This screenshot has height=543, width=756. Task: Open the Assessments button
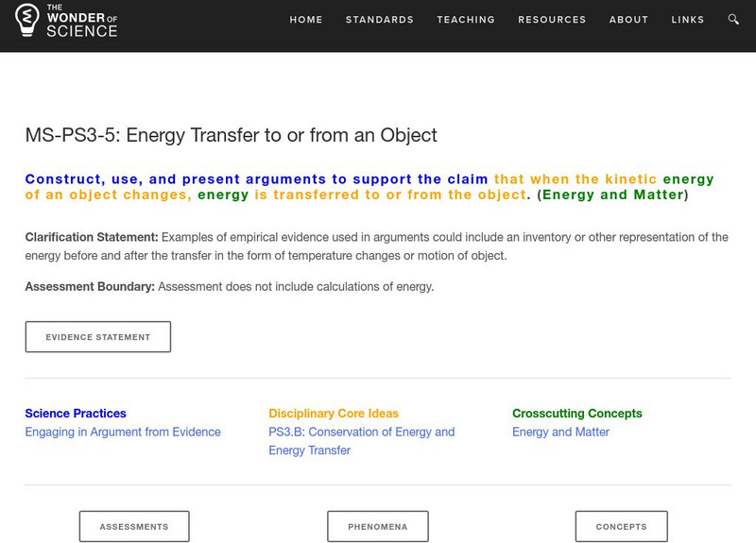click(x=134, y=526)
